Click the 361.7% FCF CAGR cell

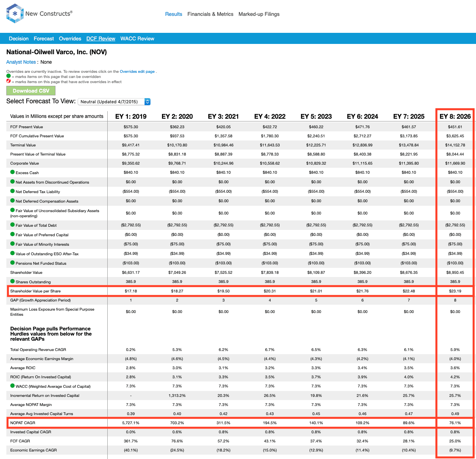(x=131, y=441)
